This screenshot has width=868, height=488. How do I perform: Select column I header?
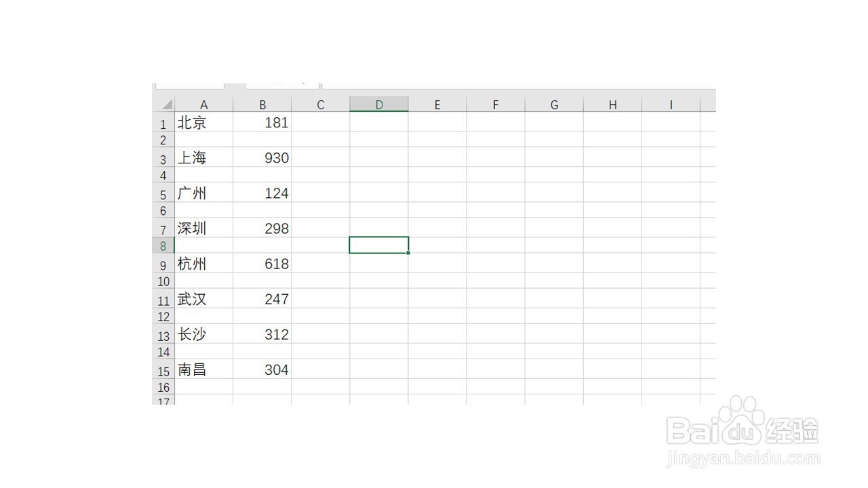click(671, 104)
